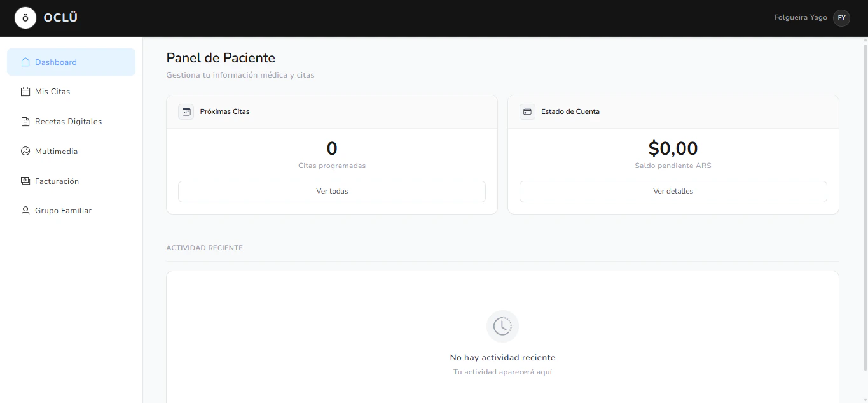Click the Citas programadas label

tap(332, 166)
